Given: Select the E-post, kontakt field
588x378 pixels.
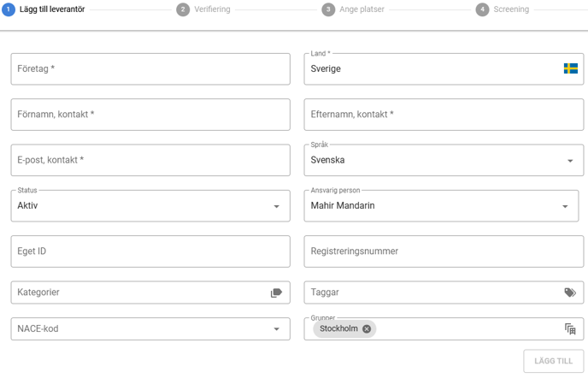Looking at the screenshot, I should click(x=150, y=160).
